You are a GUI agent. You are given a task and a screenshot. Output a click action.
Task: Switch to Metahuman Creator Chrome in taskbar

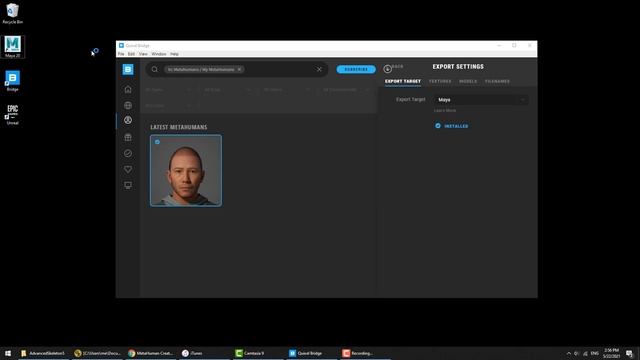click(x=151, y=353)
